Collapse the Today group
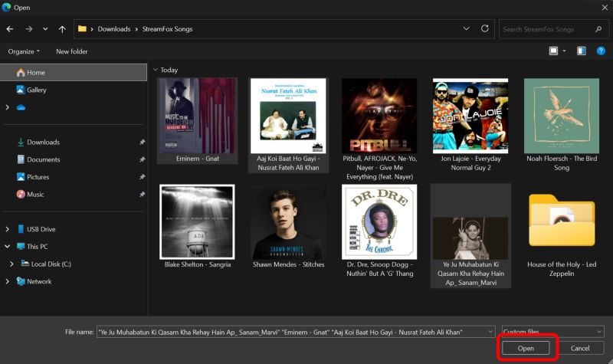This screenshot has height=364, width=613. (154, 70)
